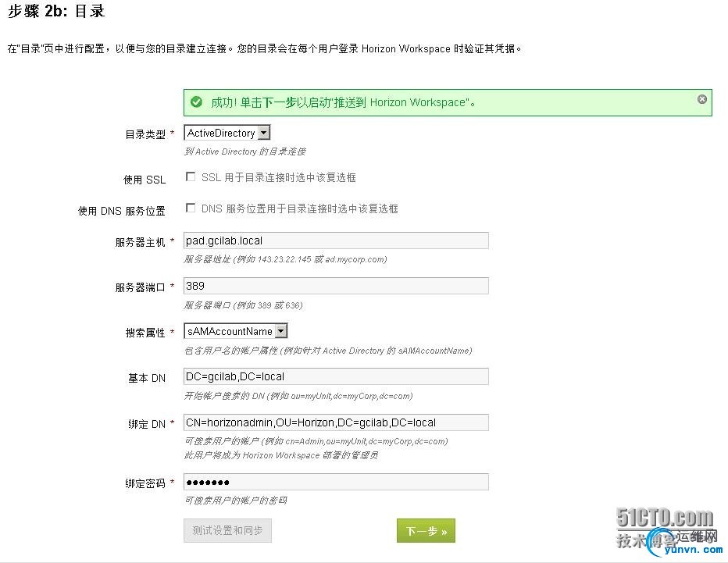The height and width of the screenshot is (563, 728).
Task: Click the label SSL 用于目录连接时选中该复选框
Action: click(x=279, y=177)
